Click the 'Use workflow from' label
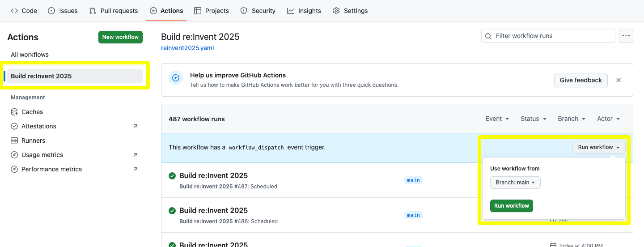This screenshot has width=644, height=247. pos(515,169)
